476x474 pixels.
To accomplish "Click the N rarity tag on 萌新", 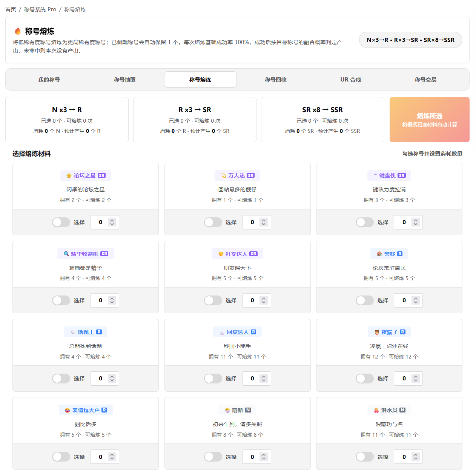I will click(x=248, y=410).
